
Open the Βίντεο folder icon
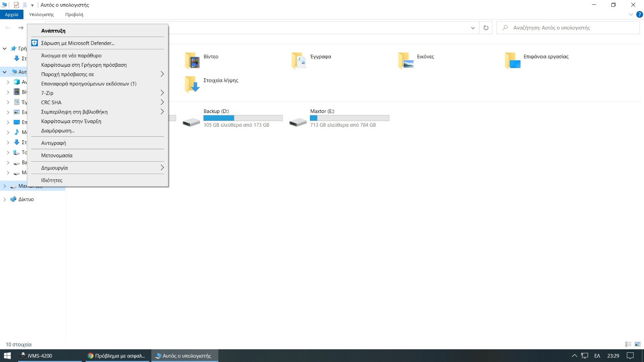192,61
